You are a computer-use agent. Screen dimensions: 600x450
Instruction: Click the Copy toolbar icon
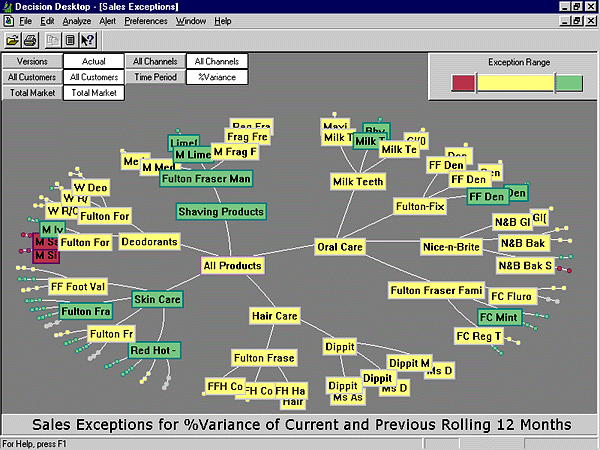52,40
